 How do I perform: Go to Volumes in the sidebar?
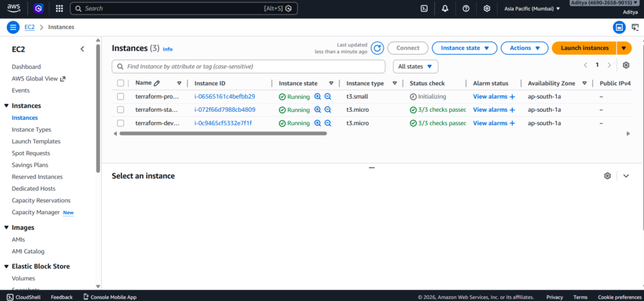pyautogui.click(x=23, y=278)
